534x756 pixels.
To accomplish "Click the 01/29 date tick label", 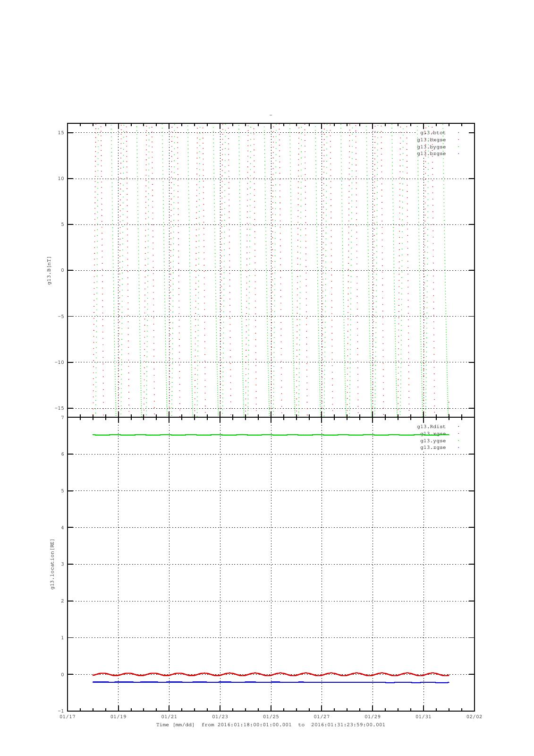I will pos(373,717).
